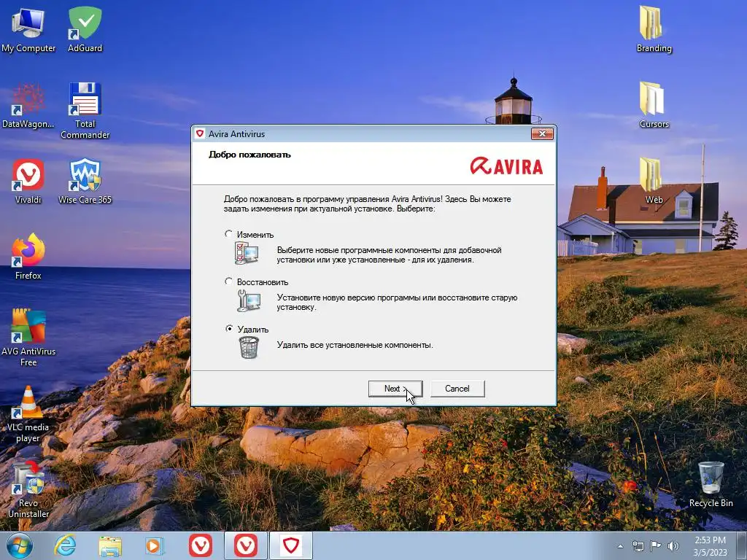The image size is (747, 560).
Task: Switch to the second Vivaldi taskbar window
Action: tap(246, 545)
